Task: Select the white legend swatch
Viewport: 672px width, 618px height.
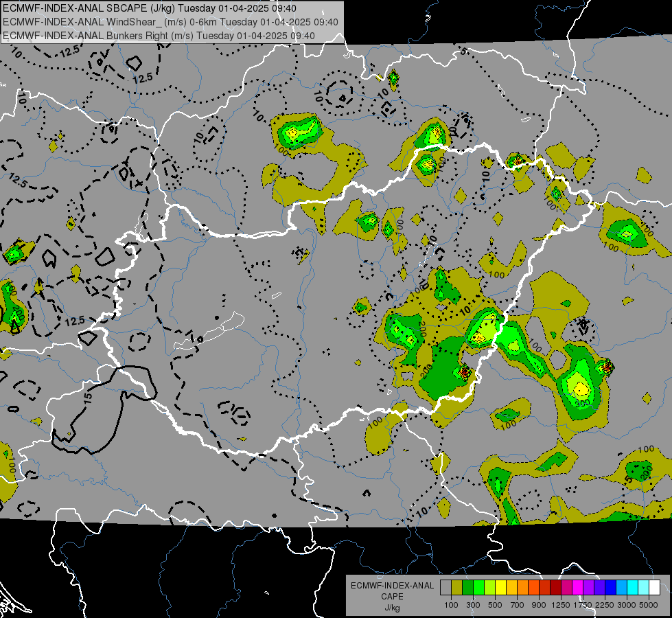Action: (x=655, y=588)
